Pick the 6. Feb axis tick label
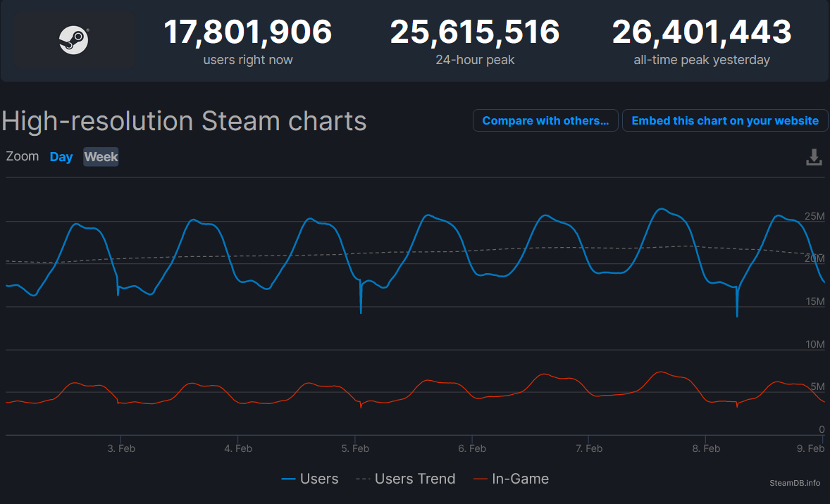830x504 pixels. click(472, 448)
